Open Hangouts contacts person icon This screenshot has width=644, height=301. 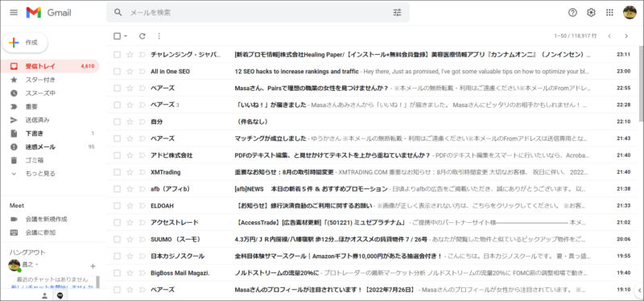[x=45, y=295]
